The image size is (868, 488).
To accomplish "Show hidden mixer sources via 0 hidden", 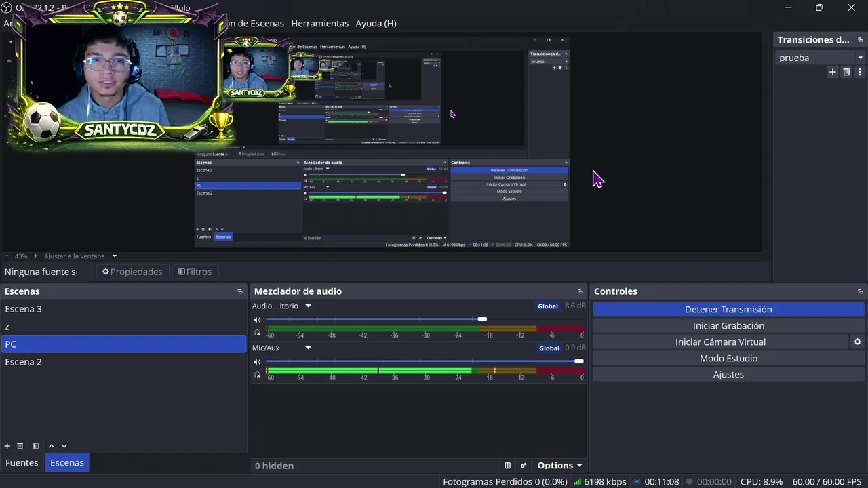I will click(x=274, y=466).
